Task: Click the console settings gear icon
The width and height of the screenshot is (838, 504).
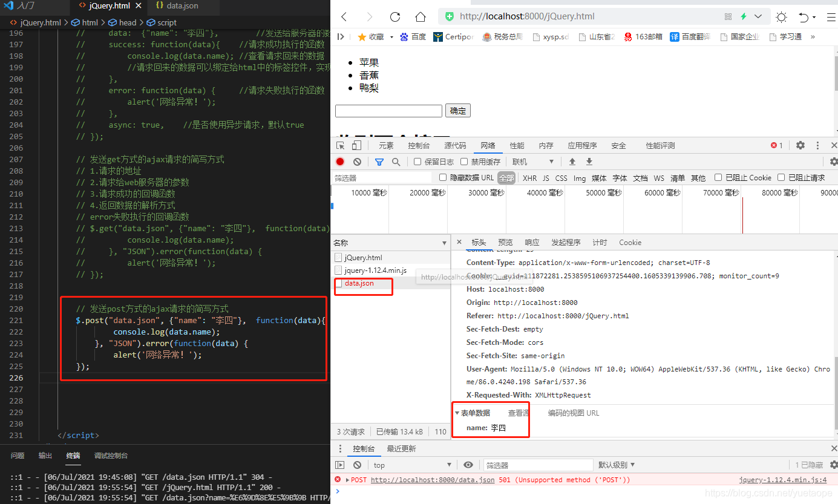Action: [833, 465]
